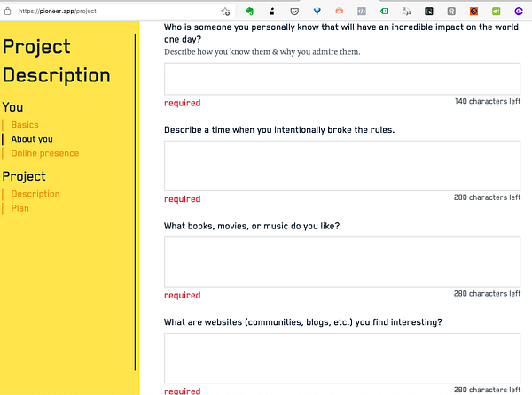Save page with Pocket extension icon
Image resolution: width=532 pixels, height=395 pixels.
[294, 12]
